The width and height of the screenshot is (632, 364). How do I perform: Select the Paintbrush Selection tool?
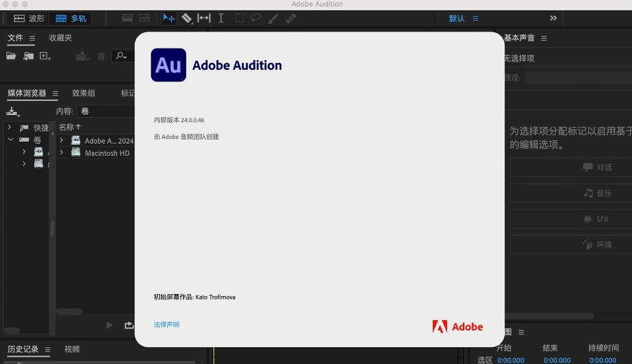coord(273,19)
